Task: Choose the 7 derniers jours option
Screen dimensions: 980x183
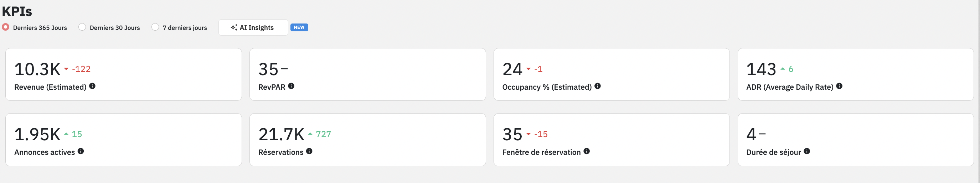Action: click(155, 27)
